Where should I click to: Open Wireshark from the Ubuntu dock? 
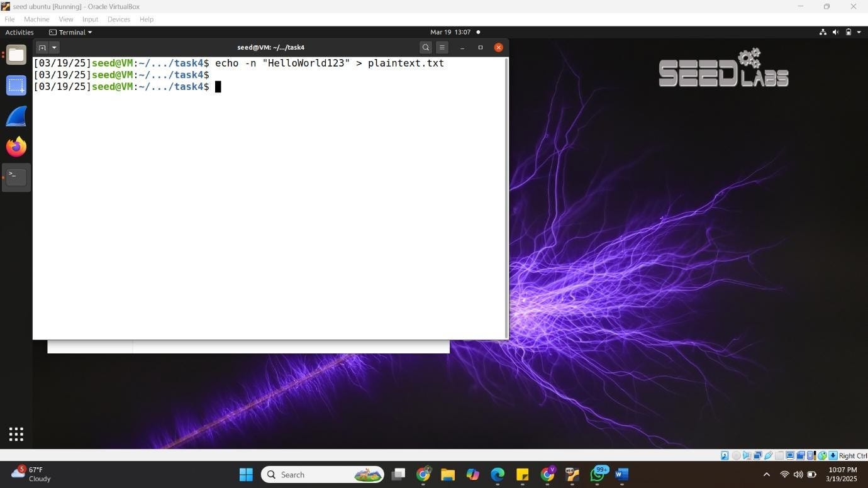coord(16,116)
